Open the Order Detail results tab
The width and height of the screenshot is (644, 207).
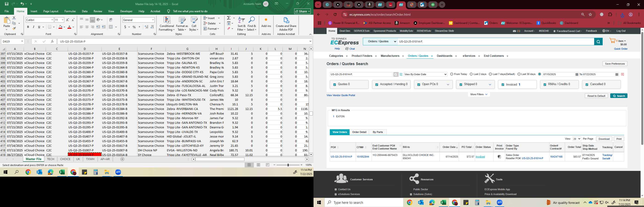(x=359, y=132)
